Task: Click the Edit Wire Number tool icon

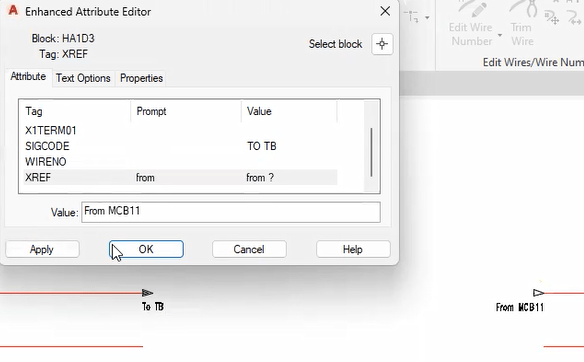Action: 473,9
